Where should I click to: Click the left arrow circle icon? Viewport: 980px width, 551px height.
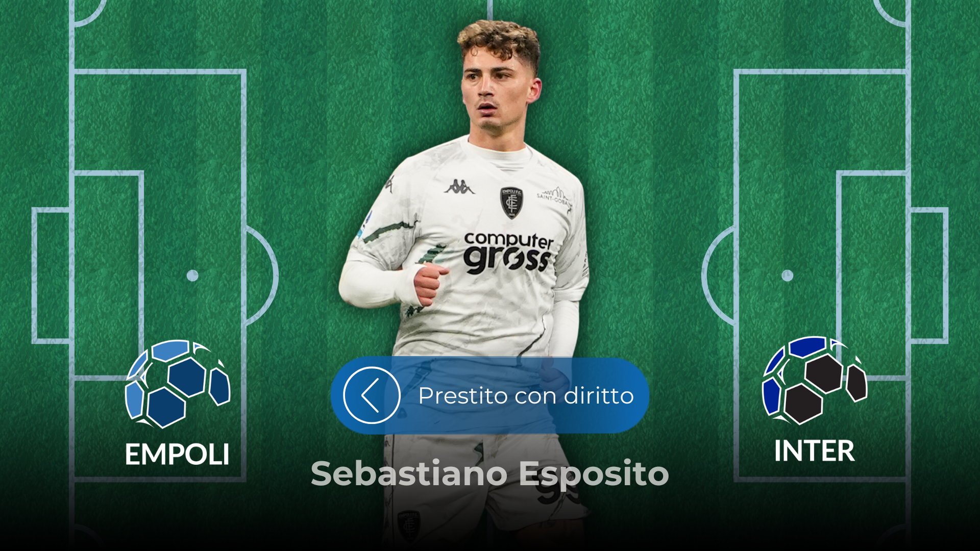(x=372, y=395)
